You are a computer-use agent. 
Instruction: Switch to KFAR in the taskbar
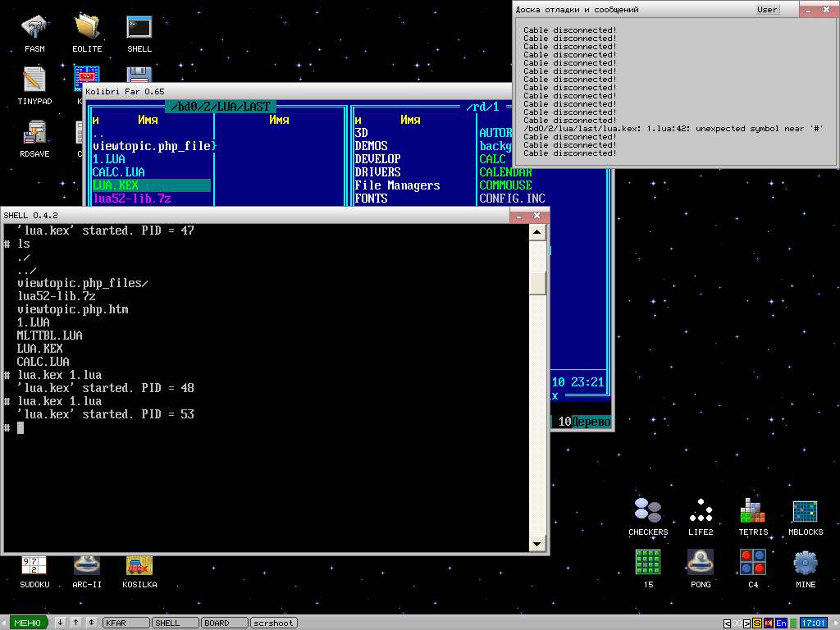point(126,623)
